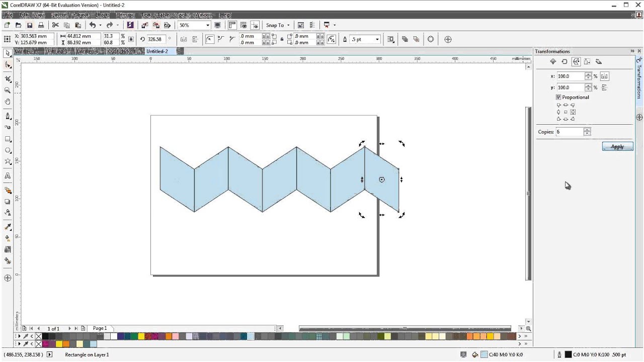The width and height of the screenshot is (644, 362).
Task: Choose the Ellipse tool
Action: 8,150
